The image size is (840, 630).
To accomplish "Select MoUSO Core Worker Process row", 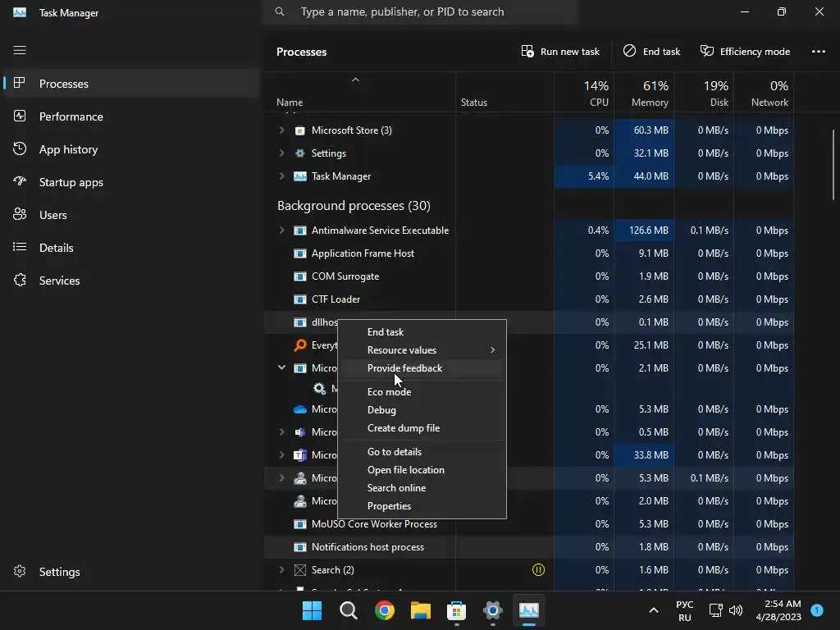I will [529, 524].
